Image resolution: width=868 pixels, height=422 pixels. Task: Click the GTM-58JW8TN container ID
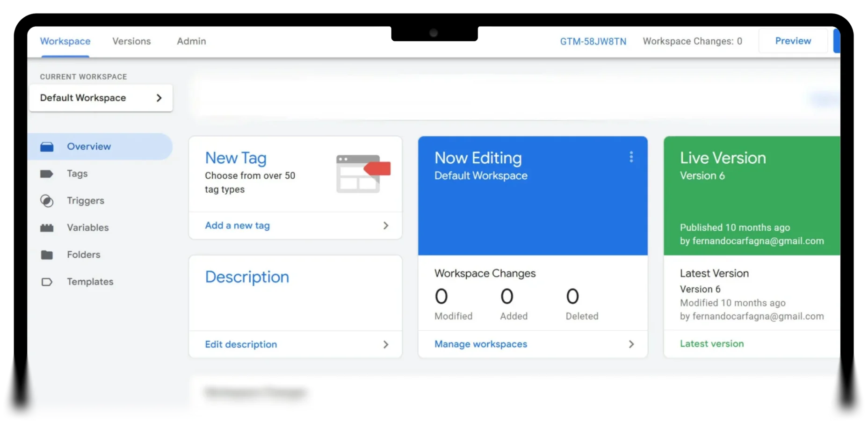pyautogui.click(x=593, y=42)
